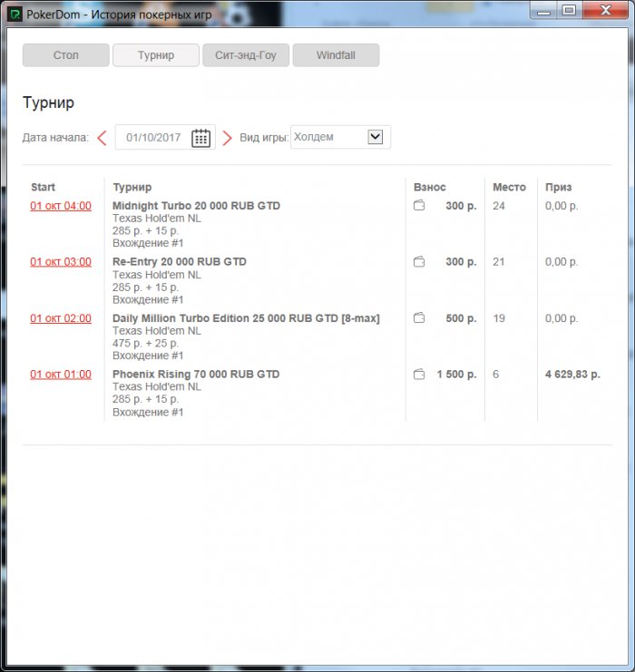Click place value 6
This screenshot has width=635, height=672.
click(495, 375)
